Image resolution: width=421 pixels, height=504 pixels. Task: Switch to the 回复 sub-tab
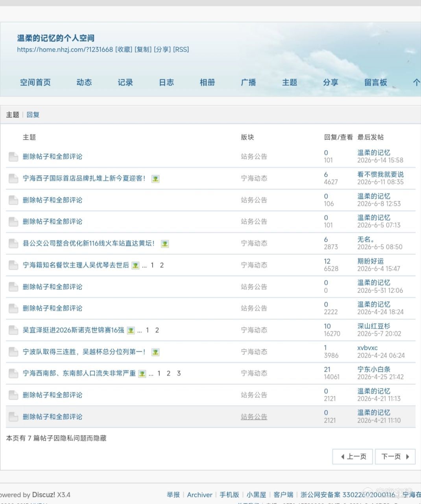click(33, 115)
